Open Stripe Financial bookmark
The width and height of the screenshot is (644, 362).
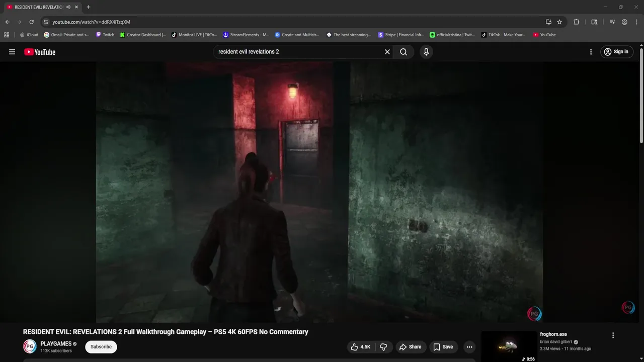point(401,35)
